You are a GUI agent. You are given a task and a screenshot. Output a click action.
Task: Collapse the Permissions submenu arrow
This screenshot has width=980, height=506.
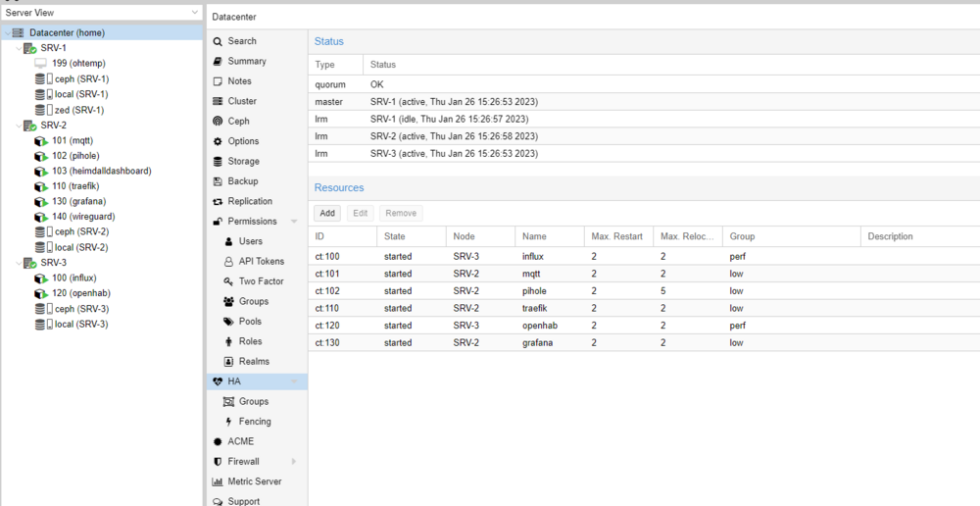pyautogui.click(x=294, y=222)
